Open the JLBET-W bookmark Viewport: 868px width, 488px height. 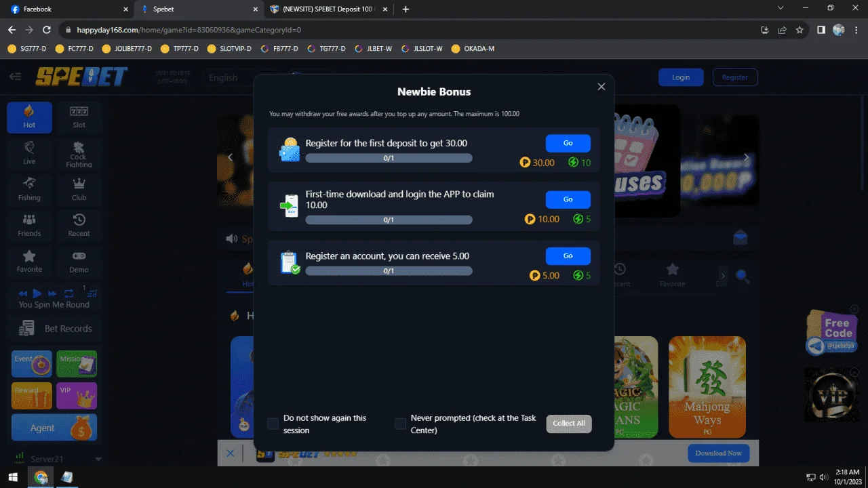point(374,49)
